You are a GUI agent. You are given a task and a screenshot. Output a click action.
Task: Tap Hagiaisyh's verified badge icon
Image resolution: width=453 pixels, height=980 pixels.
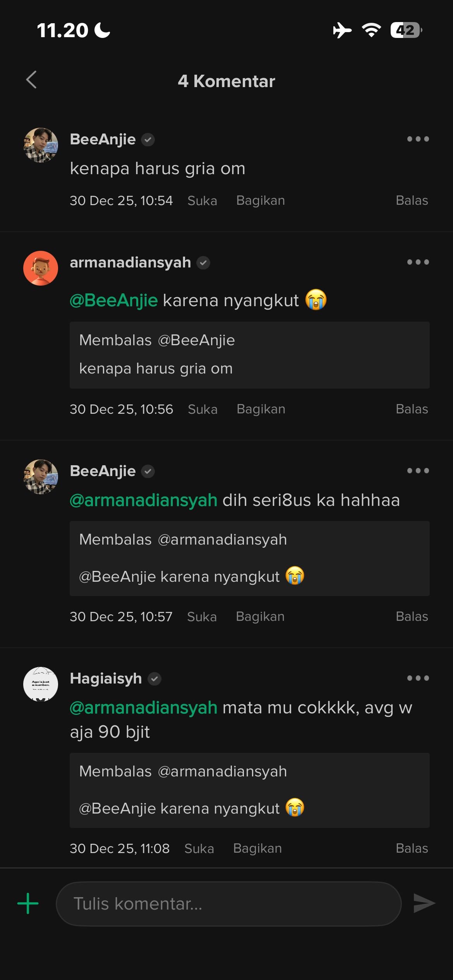pyautogui.click(x=154, y=679)
